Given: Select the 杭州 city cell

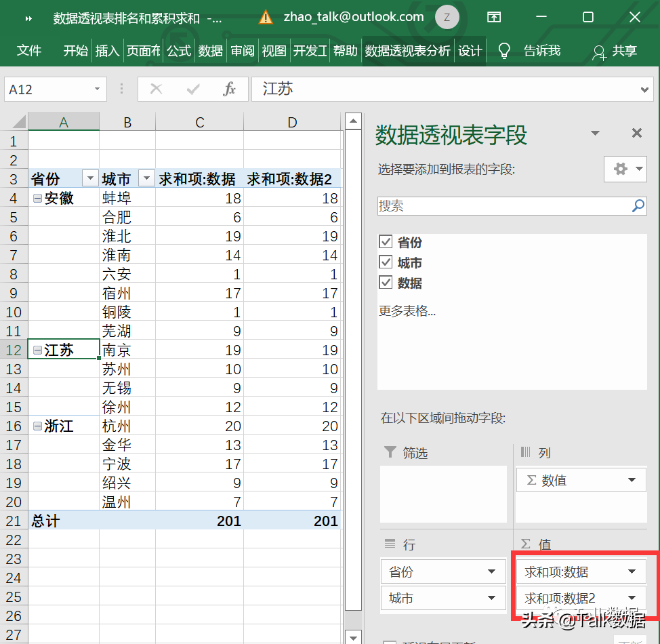Looking at the screenshot, I should coord(127,426).
